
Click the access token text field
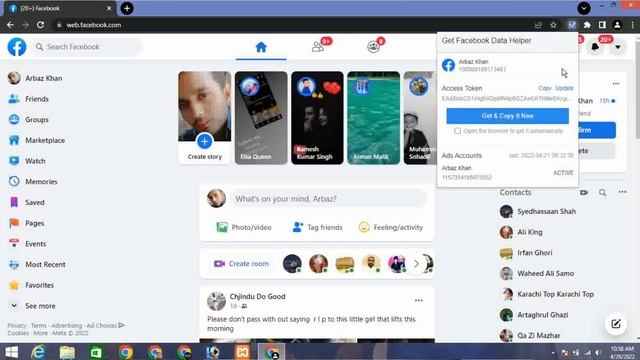click(x=506, y=98)
